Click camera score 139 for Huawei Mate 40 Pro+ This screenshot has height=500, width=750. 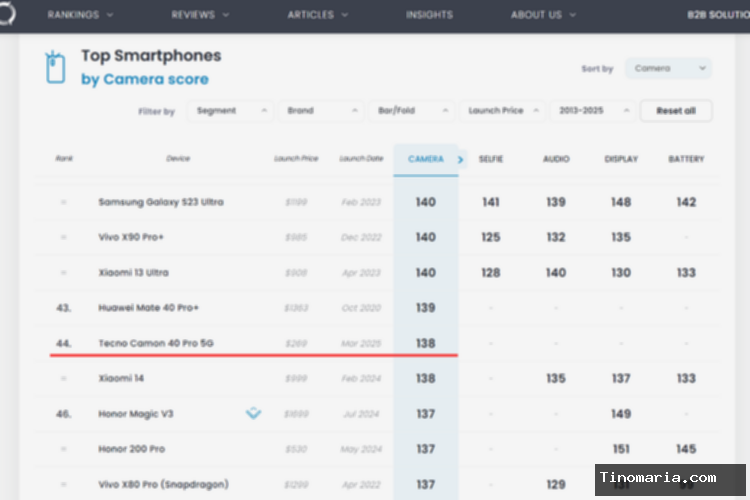click(426, 308)
